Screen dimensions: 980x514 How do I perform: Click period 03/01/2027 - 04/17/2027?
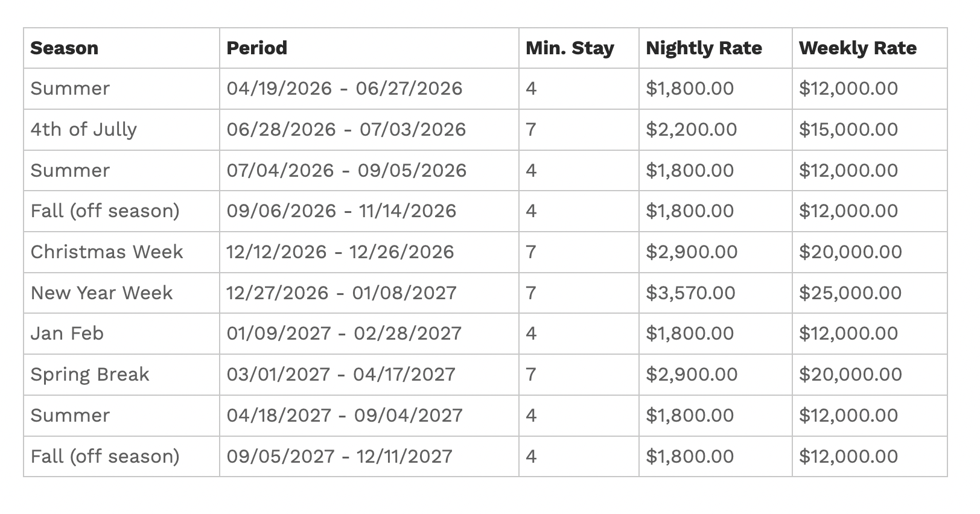pos(341,375)
